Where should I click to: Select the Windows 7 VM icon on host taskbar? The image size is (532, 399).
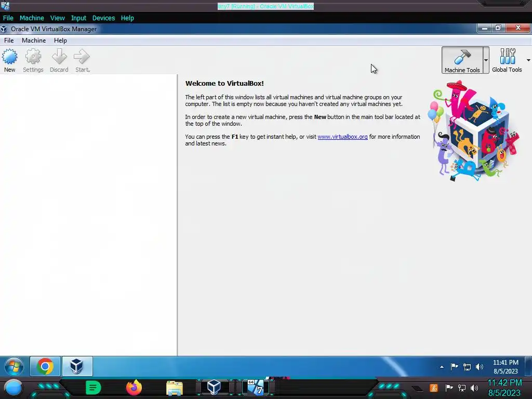click(256, 388)
